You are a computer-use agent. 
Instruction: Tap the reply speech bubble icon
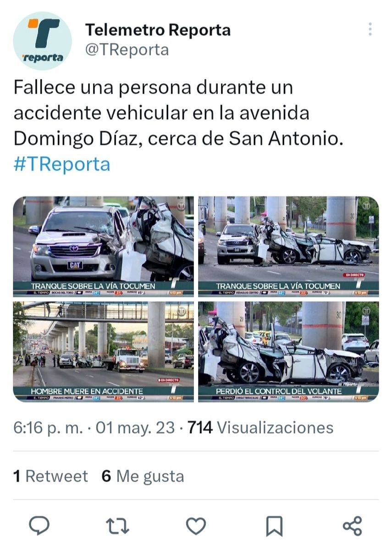tap(39, 525)
